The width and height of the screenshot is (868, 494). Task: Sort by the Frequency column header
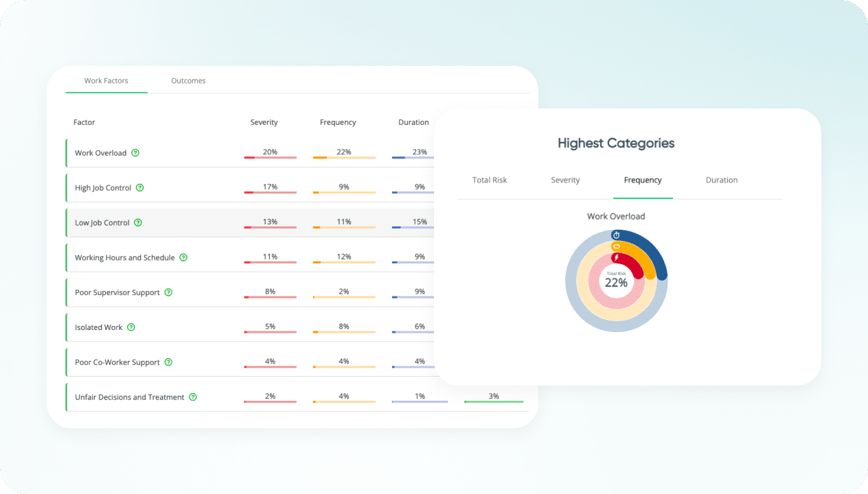point(338,122)
